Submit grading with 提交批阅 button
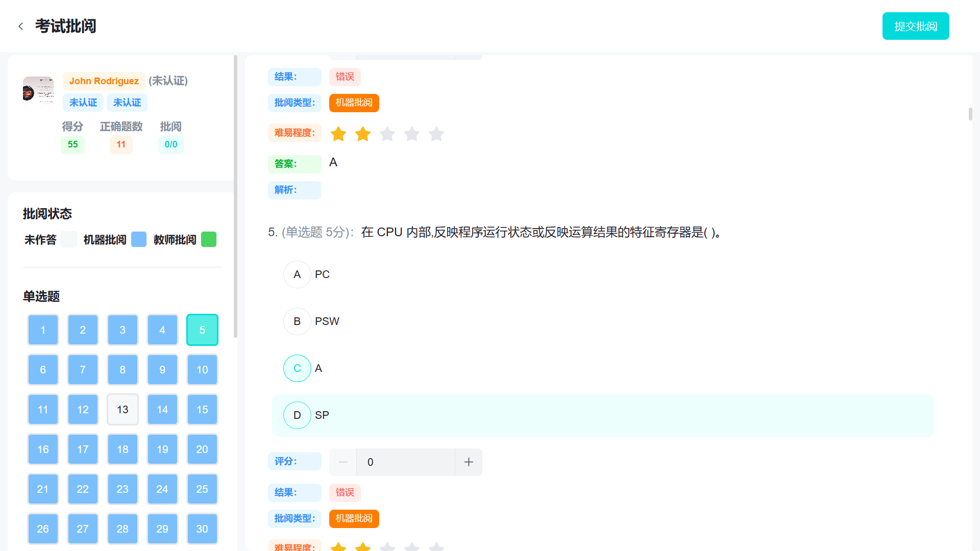 click(916, 26)
